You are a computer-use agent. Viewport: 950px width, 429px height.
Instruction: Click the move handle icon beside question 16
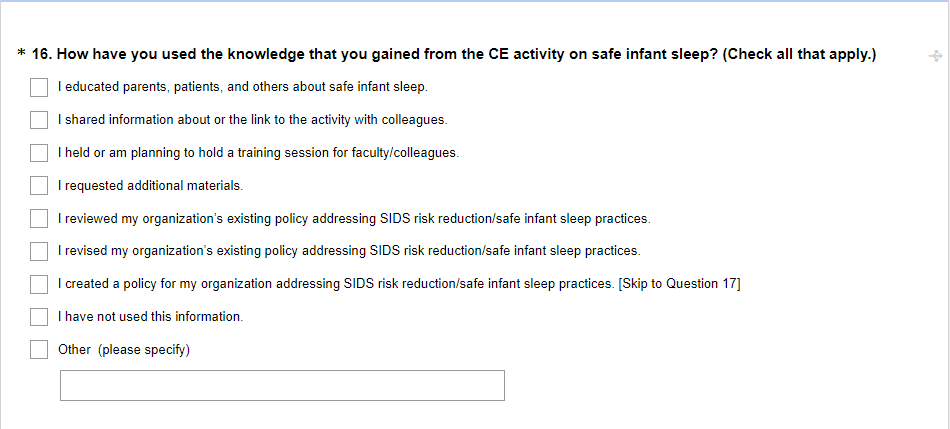[935, 57]
